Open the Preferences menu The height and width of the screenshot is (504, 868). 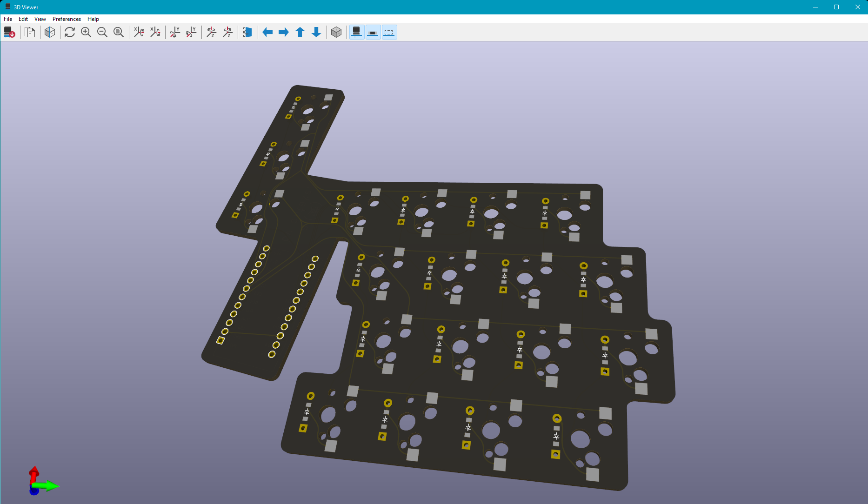click(67, 19)
